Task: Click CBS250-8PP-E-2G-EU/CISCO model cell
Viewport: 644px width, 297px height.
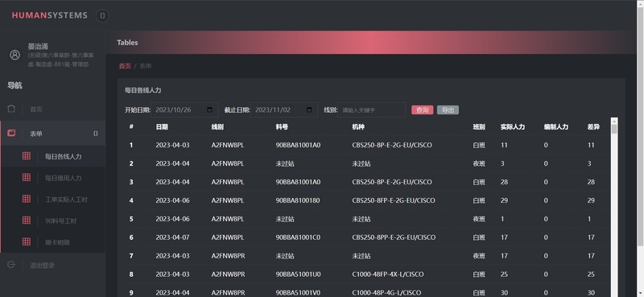Action: click(x=394, y=237)
